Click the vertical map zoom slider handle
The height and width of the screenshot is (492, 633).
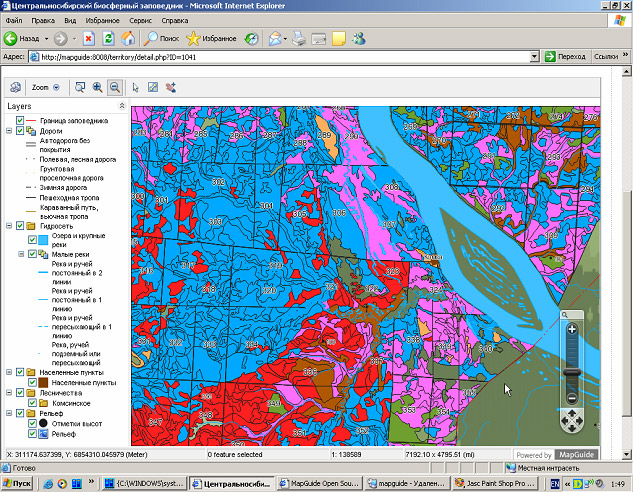coord(572,373)
